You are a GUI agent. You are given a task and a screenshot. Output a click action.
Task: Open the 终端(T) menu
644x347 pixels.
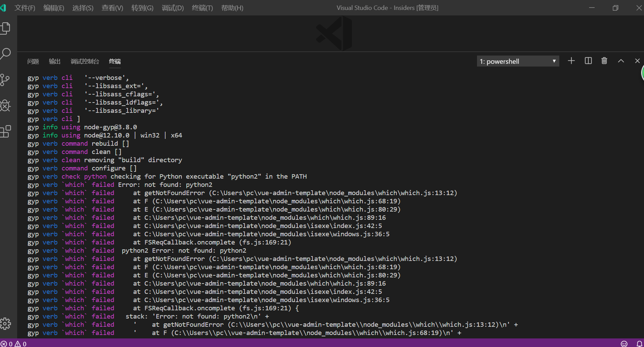click(202, 8)
